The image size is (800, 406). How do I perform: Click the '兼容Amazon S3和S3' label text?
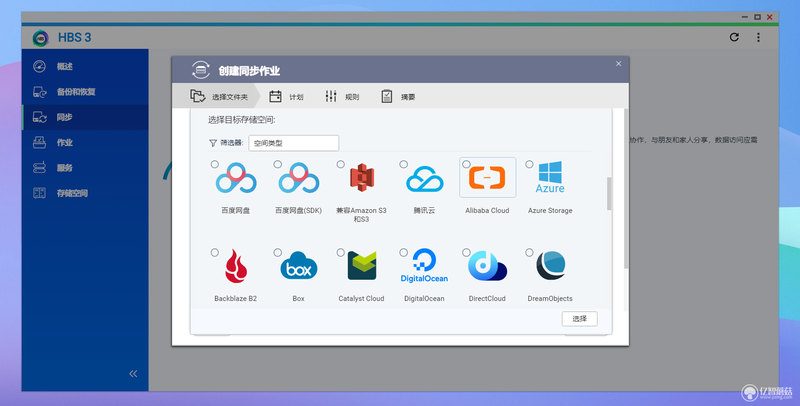point(361,215)
